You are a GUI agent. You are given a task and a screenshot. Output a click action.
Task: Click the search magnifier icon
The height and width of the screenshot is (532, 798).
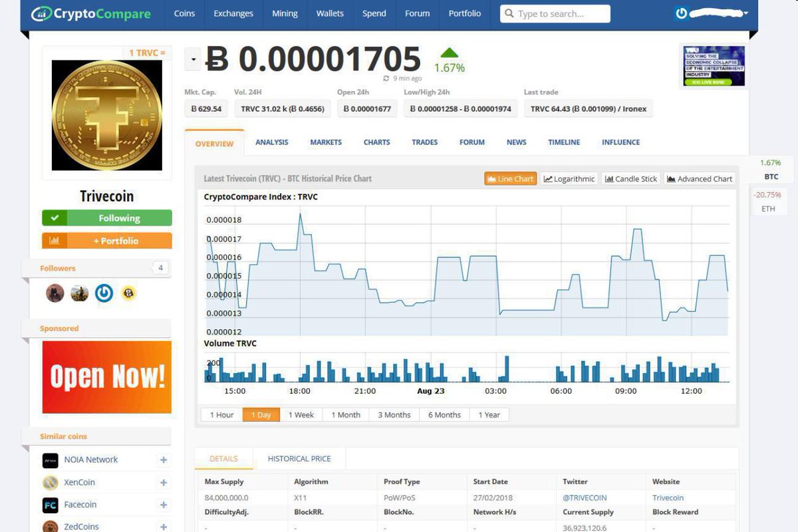[510, 14]
